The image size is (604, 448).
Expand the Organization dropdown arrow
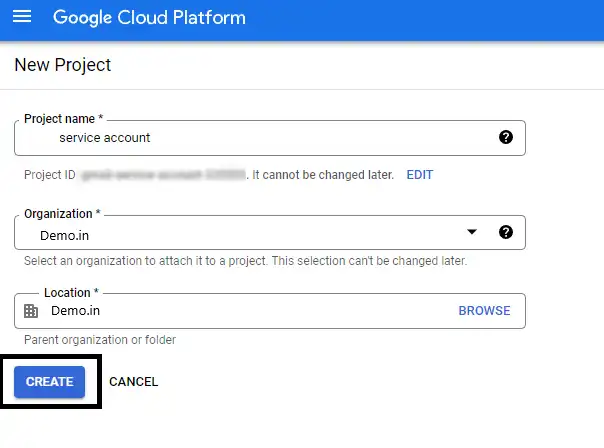[472, 232]
